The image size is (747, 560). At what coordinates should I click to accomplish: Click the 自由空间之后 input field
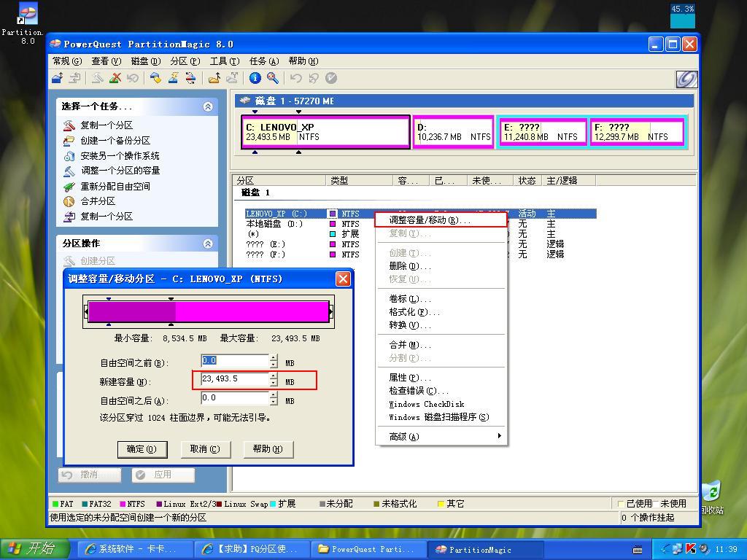pyautogui.click(x=235, y=398)
